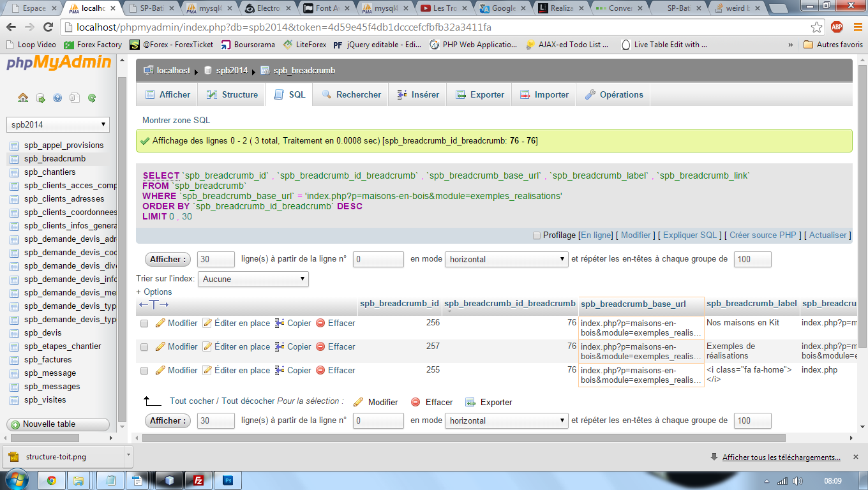
Task: Click Éditer en place for row 257
Action: (x=236, y=346)
